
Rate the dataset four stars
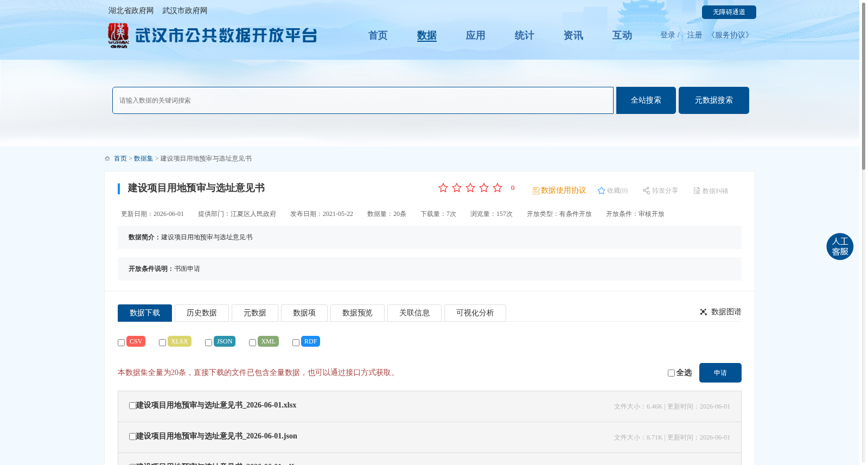pyautogui.click(x=484, y=188)
